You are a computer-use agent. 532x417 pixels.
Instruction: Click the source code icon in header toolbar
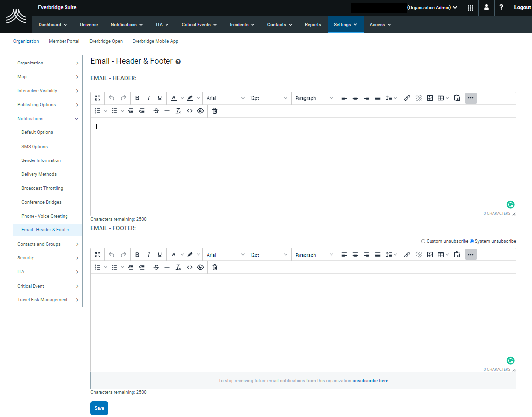(190, 111)
